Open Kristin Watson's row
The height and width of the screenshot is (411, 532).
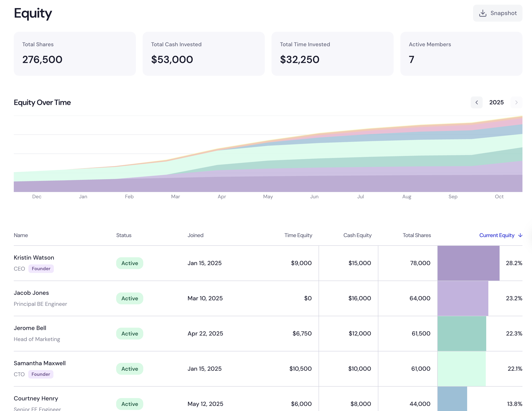coord(268,263)
